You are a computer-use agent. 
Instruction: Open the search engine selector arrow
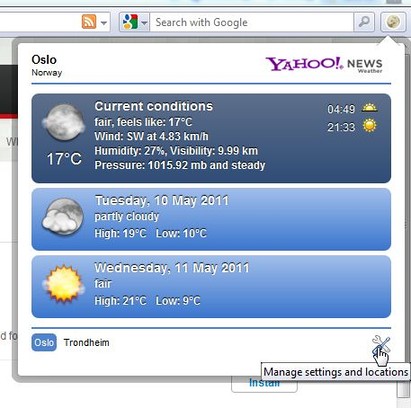[144, 23]
